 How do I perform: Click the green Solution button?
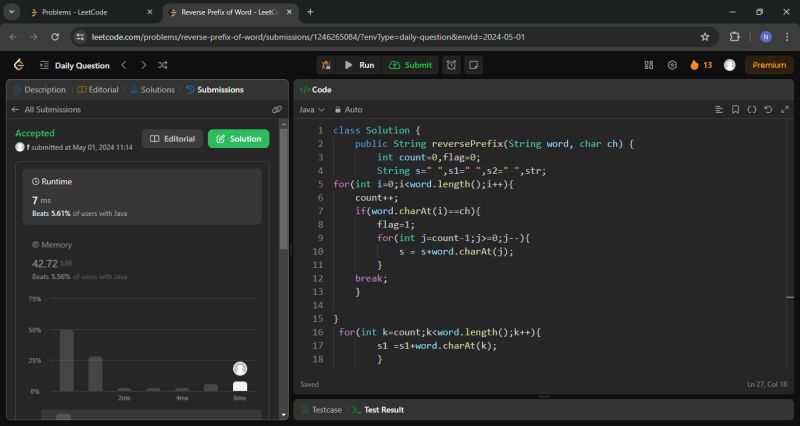[238, 138]
